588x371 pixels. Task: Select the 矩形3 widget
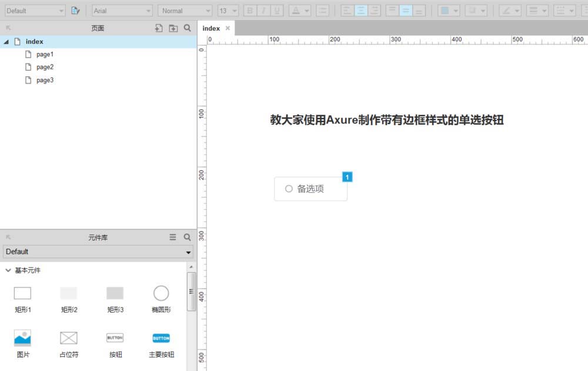[x=115, y=299]
